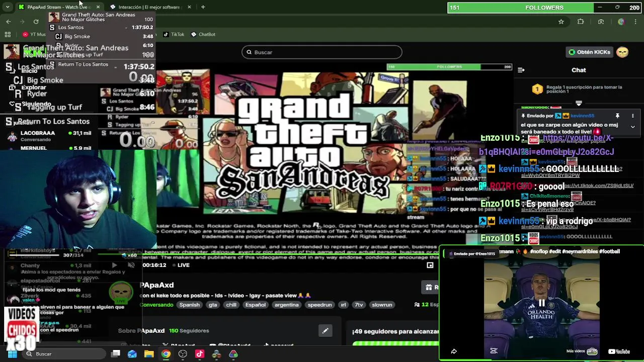Image resolution: width=644 pixels, height=362 pixels.
Task: Open File Explorer from taskbar
Action: (149, 354)
